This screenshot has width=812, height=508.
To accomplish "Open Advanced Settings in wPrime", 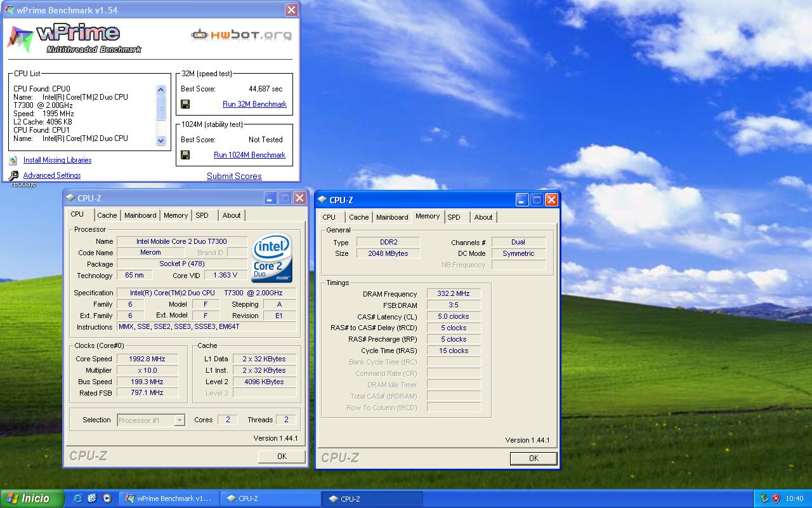I will pos(52,175).
